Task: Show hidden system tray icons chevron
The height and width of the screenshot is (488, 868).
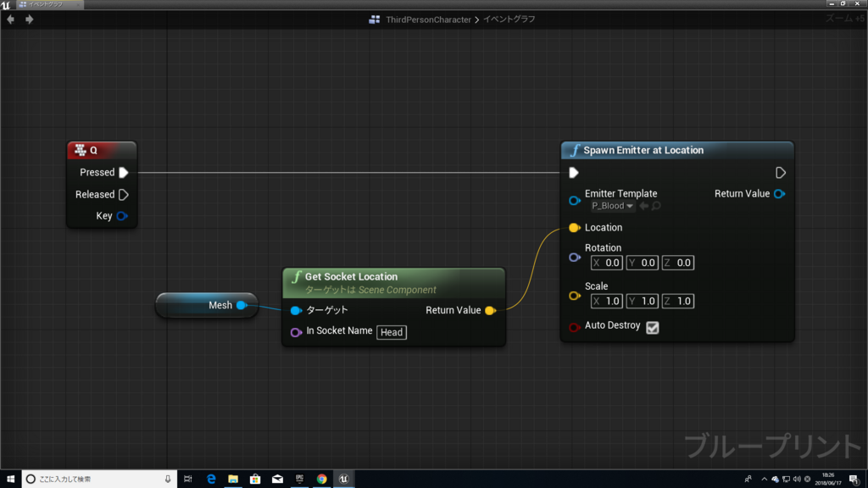Action: [764, 479]
